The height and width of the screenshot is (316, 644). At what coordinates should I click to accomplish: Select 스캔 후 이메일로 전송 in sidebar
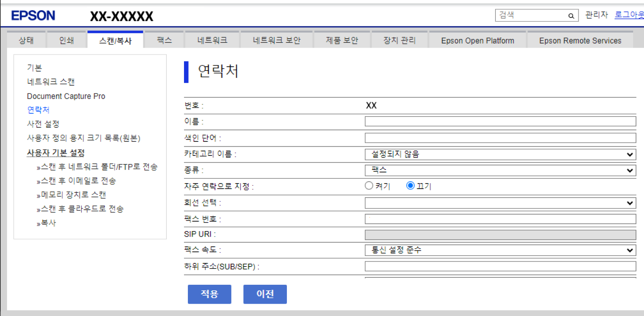pos(78,181)
